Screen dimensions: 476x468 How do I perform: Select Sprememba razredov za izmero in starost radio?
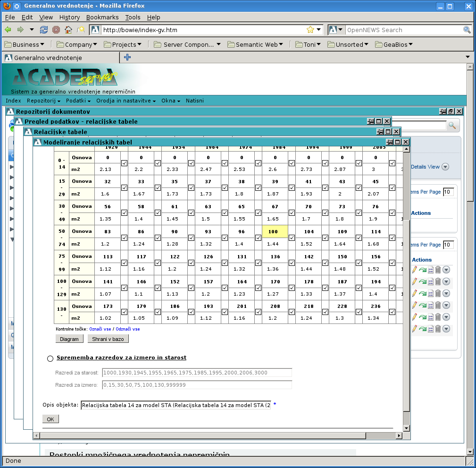coord(50,358)
